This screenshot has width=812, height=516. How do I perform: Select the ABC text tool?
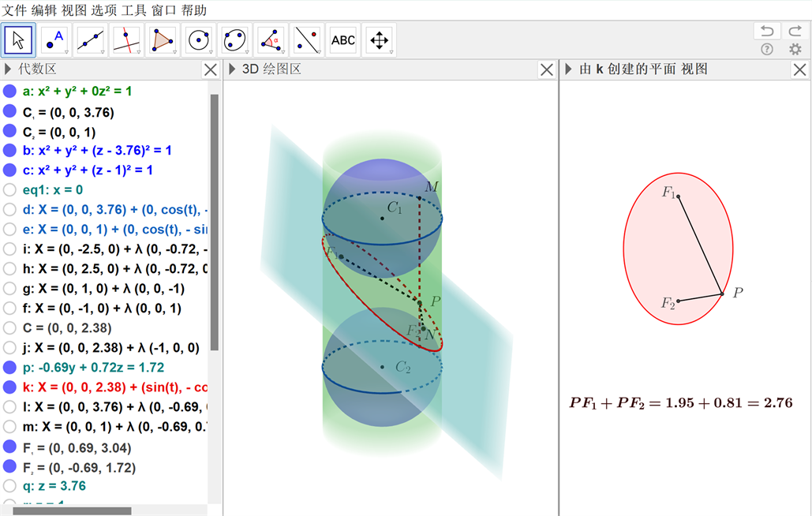coord(343,40)
